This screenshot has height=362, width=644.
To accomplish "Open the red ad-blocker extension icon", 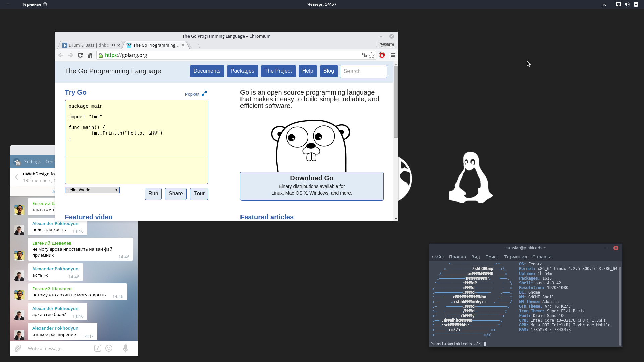I will click(382, 55).
